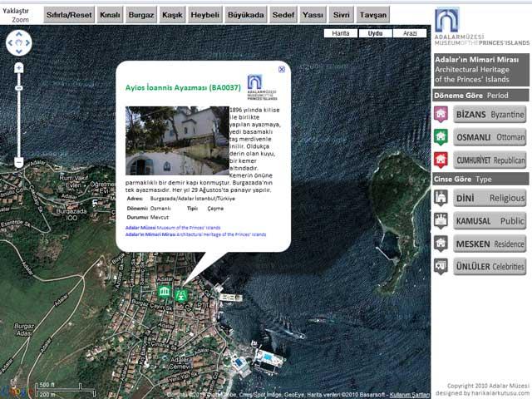This screenshot has width=532, height=399.
Task: Click the red Republican period marker icon
Action: pyautogui.click(x=441, y=160)
